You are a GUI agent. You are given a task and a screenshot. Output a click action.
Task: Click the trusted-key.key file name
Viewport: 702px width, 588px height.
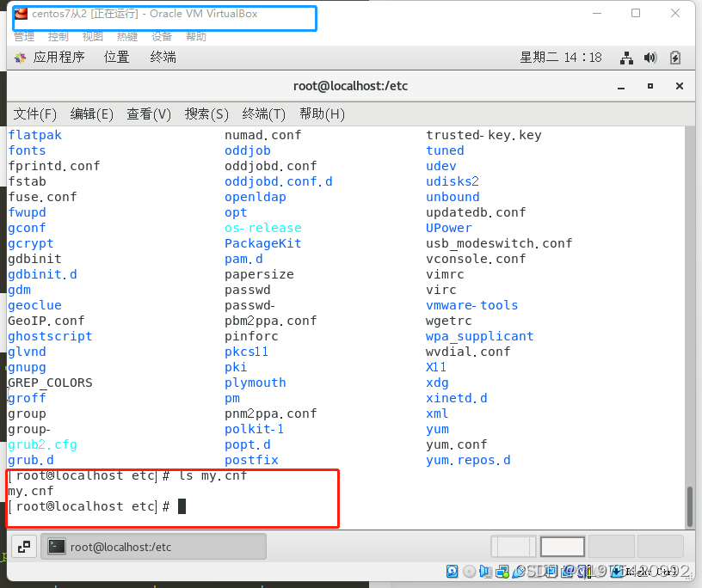483,135
